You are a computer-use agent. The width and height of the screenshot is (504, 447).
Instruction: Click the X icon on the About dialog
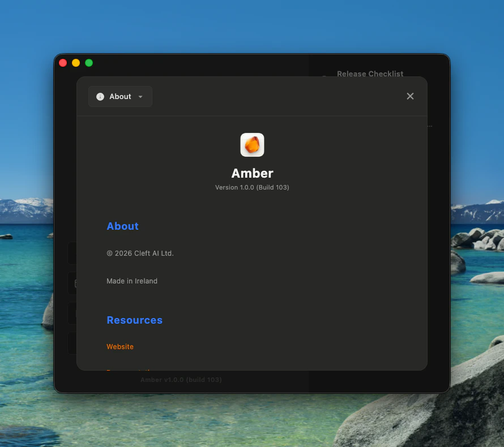(x=410, y=96)
